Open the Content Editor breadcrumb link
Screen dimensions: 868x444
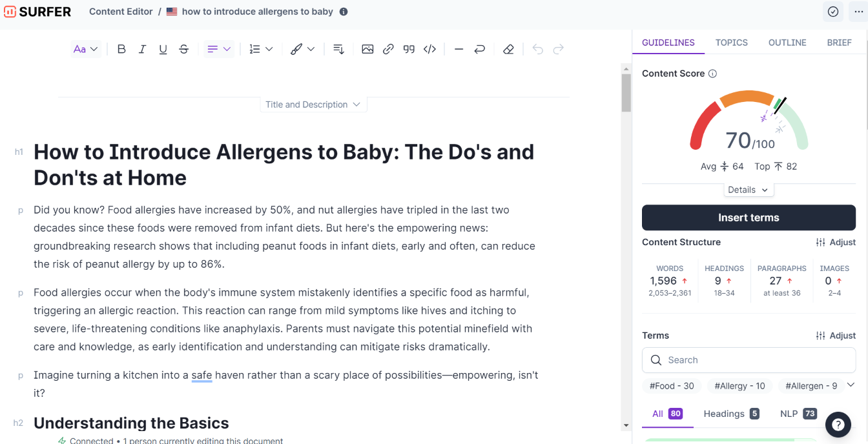pos(121,12)
